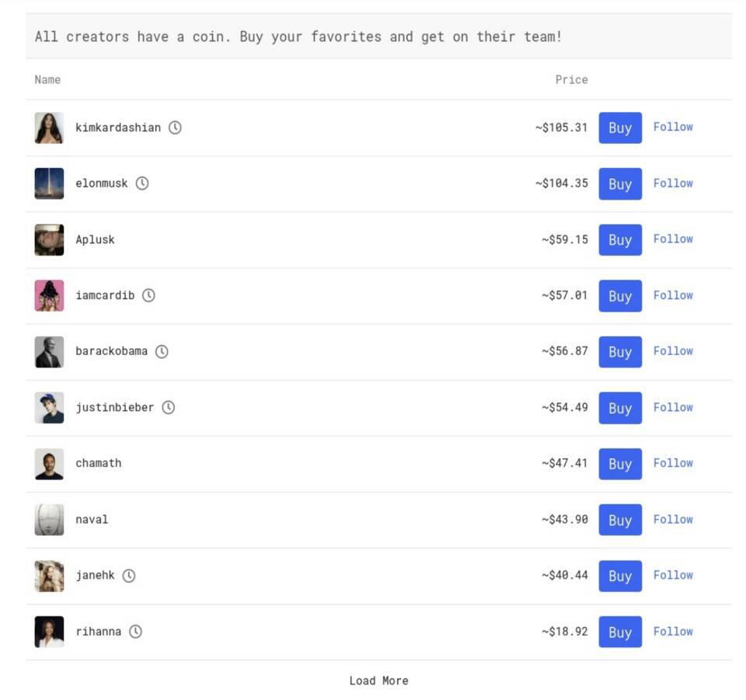Image resolution: width=746 pixels, height=700 pixels.
Task: Click the clock icon beside janehk
Action: [129, 576]
